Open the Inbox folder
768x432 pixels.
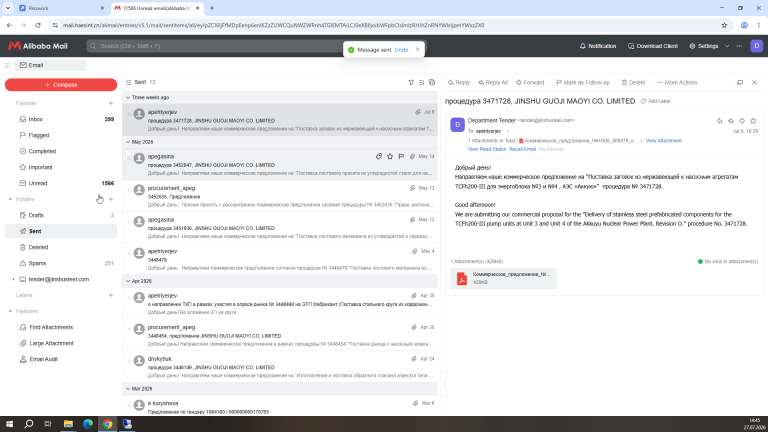[61, 119]
